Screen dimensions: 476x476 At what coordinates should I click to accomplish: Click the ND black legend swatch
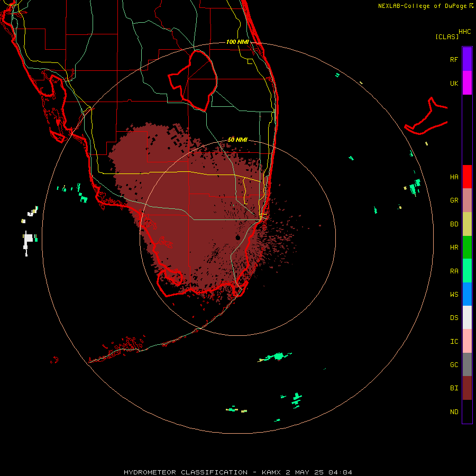tap(467, 411)
